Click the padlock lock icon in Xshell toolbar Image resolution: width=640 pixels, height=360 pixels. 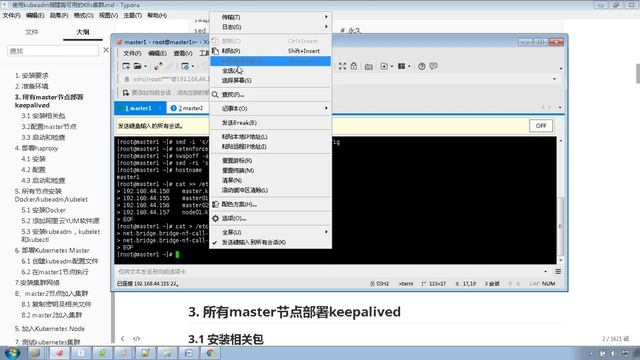pos(354,66)
